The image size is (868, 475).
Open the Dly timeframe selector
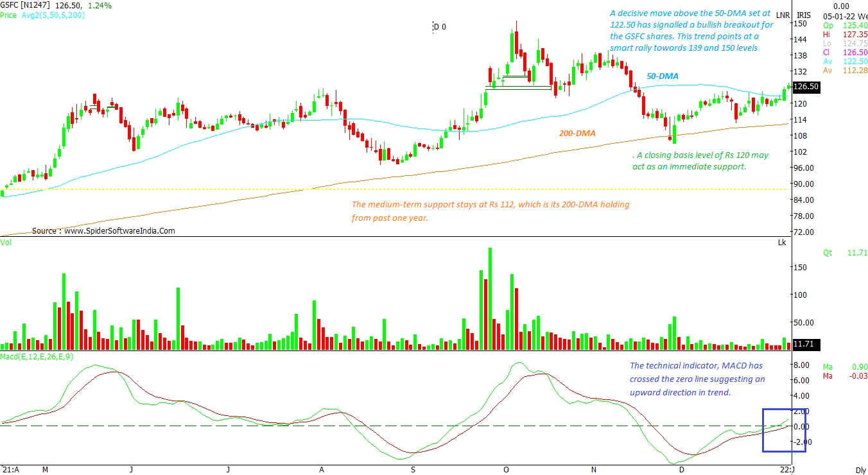[860, 470]
